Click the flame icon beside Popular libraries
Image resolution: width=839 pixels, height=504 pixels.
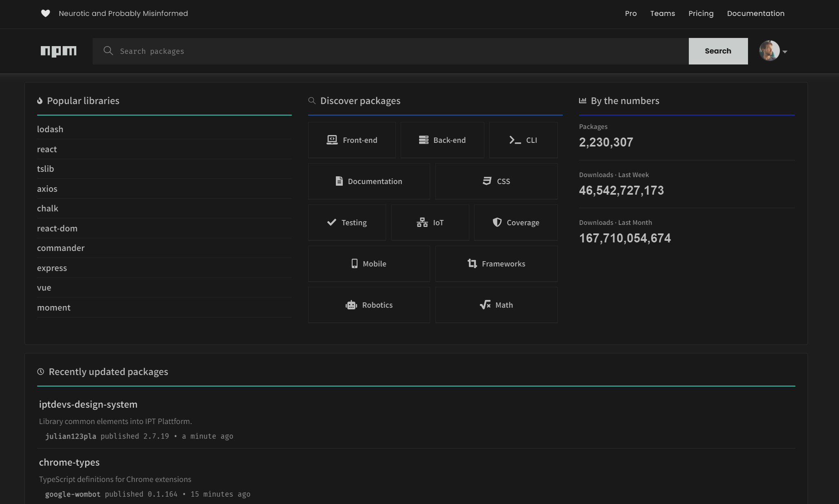(x=40, y=101)
